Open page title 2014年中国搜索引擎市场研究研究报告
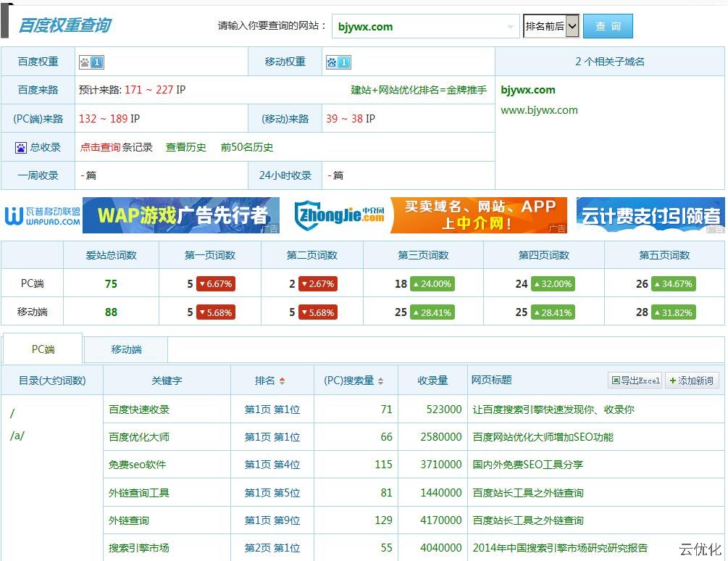 tap(560, 547)
